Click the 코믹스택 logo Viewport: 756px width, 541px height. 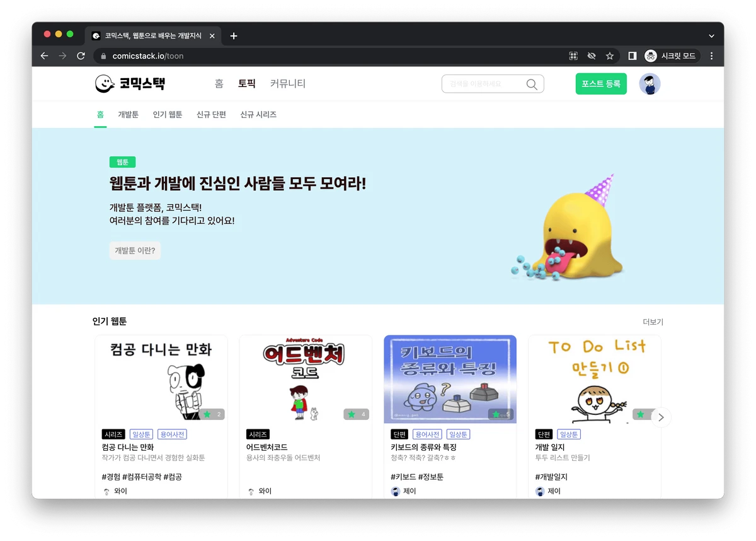130,83
